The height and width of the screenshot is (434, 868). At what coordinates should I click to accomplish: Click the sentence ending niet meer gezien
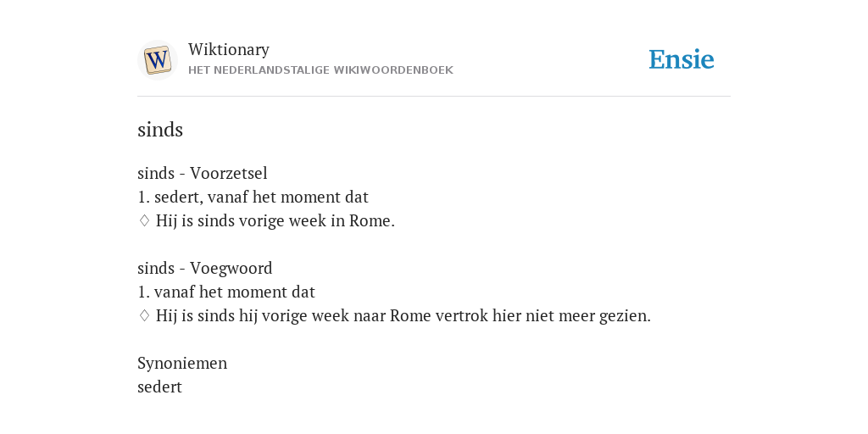[403, 315]
